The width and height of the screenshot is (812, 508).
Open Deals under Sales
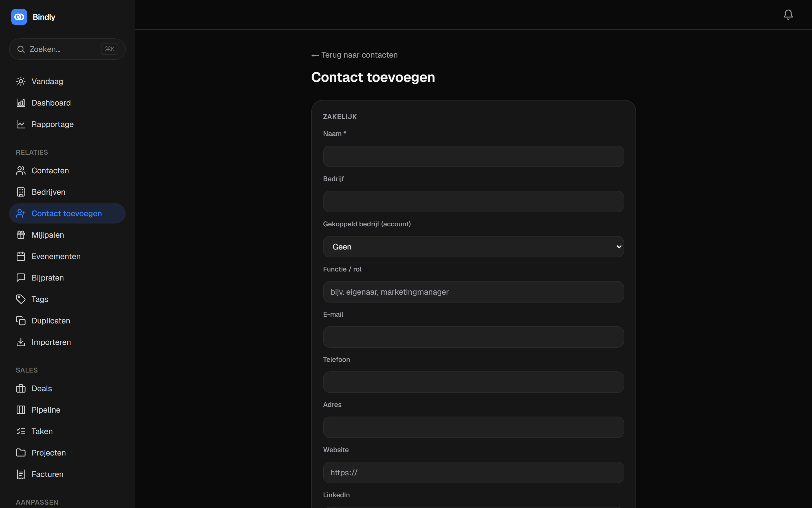67,389
